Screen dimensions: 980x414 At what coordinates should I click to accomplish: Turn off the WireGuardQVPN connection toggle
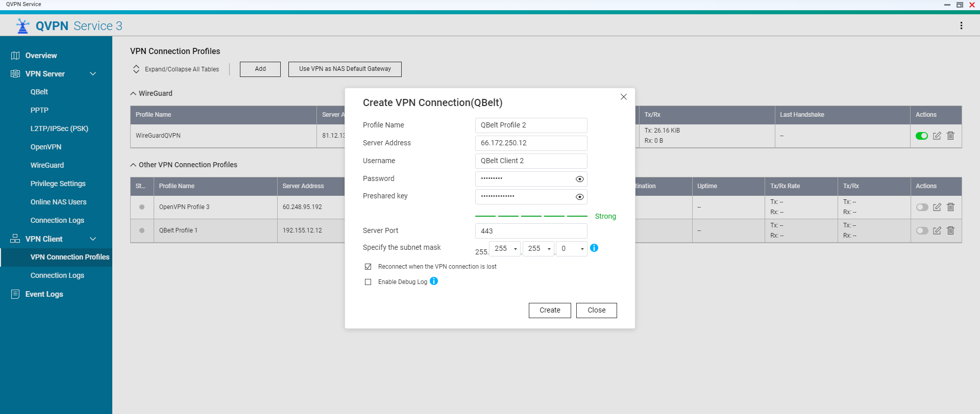921,136
